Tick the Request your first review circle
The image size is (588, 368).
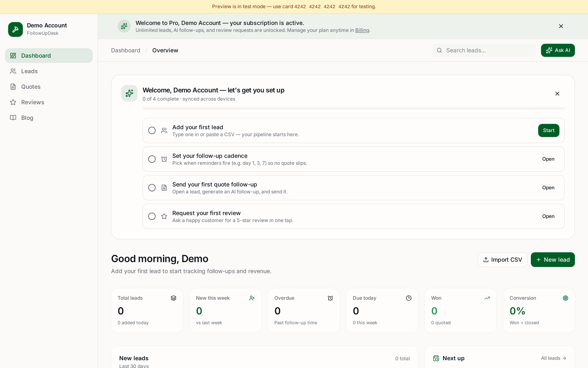(152, 216)
